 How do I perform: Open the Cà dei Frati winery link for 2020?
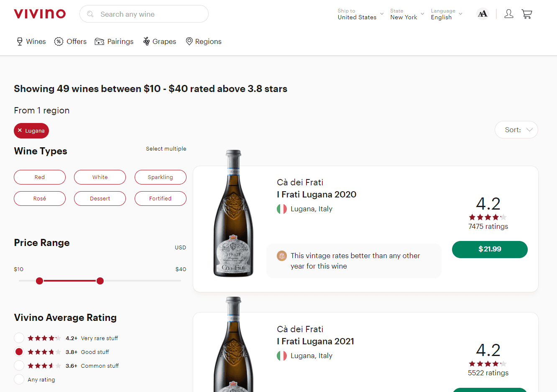pyautogui.click(x=300, y=182)
